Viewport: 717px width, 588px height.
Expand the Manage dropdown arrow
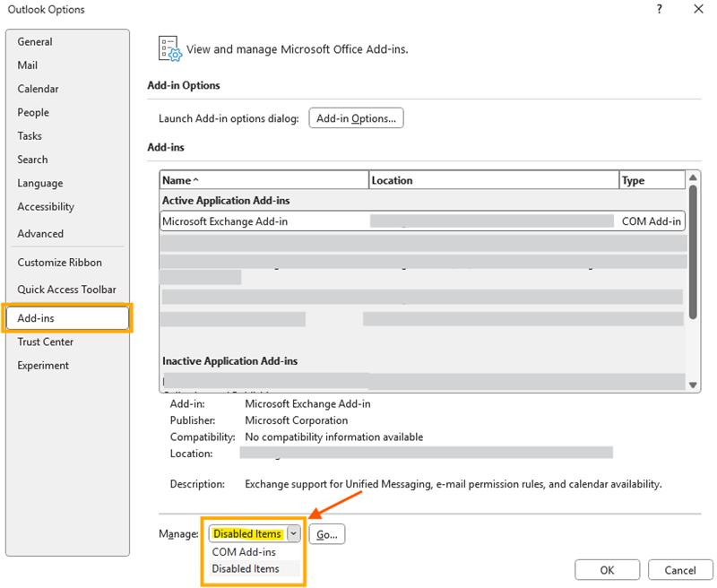coord(294,533)
